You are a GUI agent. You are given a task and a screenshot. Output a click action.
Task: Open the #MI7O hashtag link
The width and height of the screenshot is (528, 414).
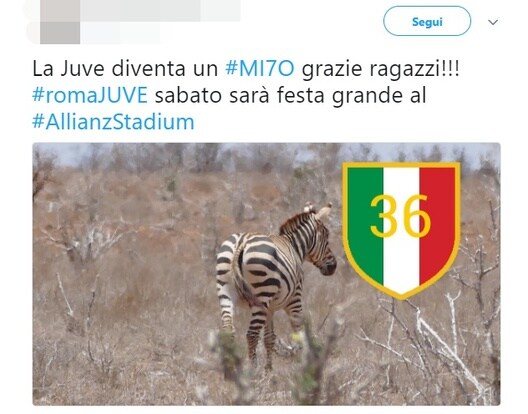point(260,68)
